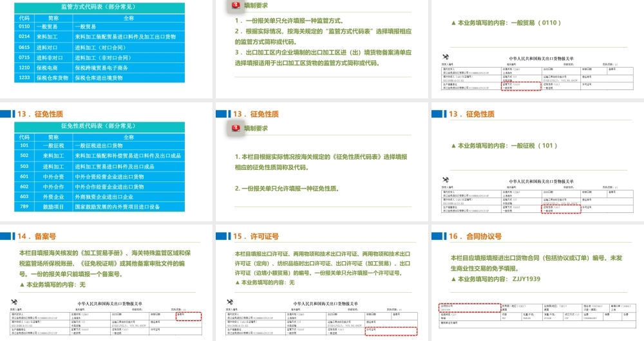Select code cell 1210 in the 监管方式 table
This screenshot has height=341, width=644.
click(24, 68)
